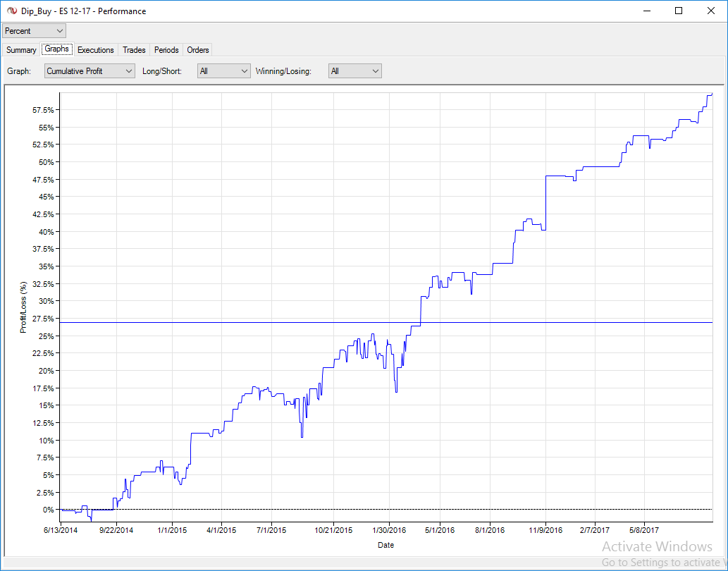Screen dimensions: 728x571
Task: Click the 5/1/2016 date label
Action: 440,529
